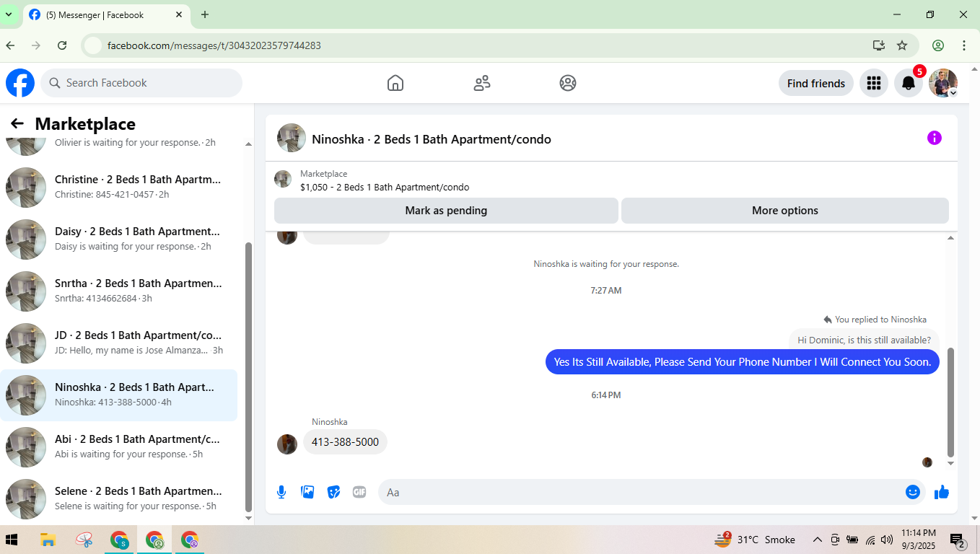Click Ninoshka's avatar in chat header
This screenshot has width=980, height=554.
(x=292, y=138)
